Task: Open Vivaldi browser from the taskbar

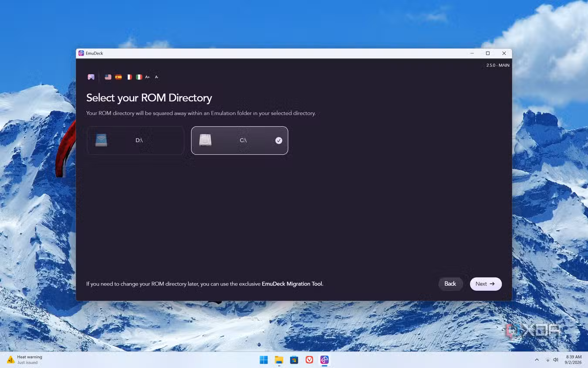Action: click(x=309, y=360)
